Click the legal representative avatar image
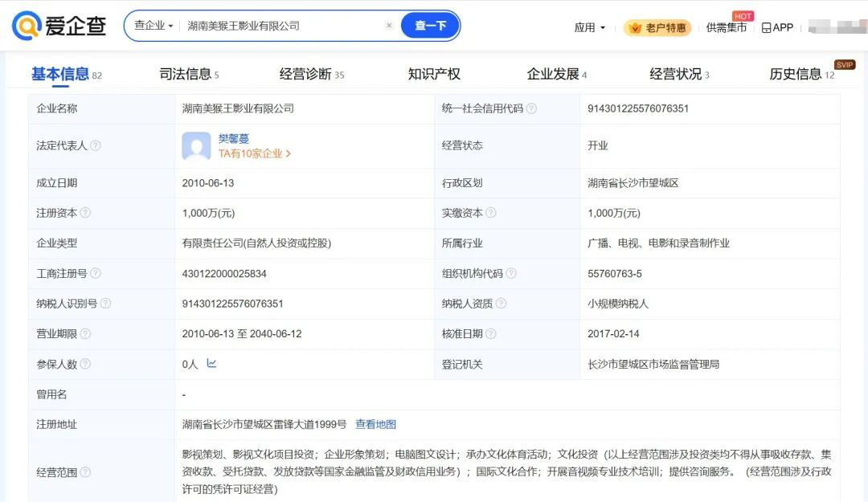Screen dimensions: 868x502 pos(196,146)
